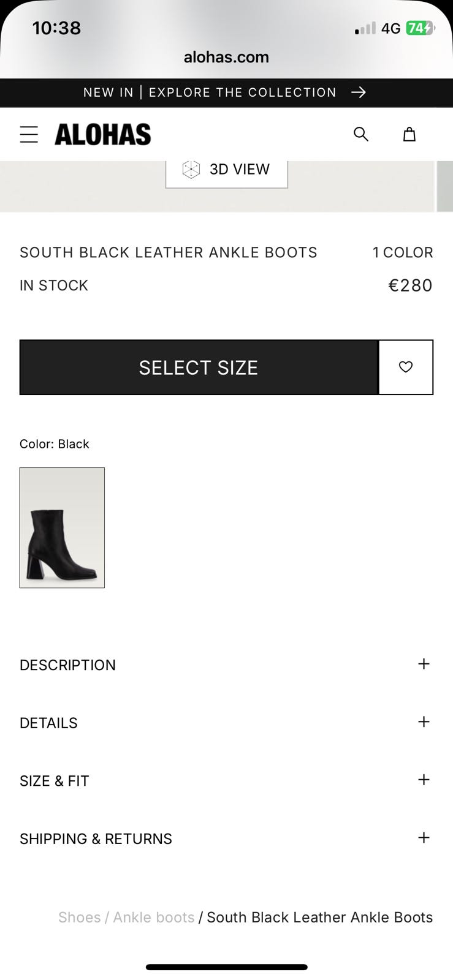This screenshot has height=980, width=453.
Task: Add boots to wishlist with heart icon
Action: 406,367
